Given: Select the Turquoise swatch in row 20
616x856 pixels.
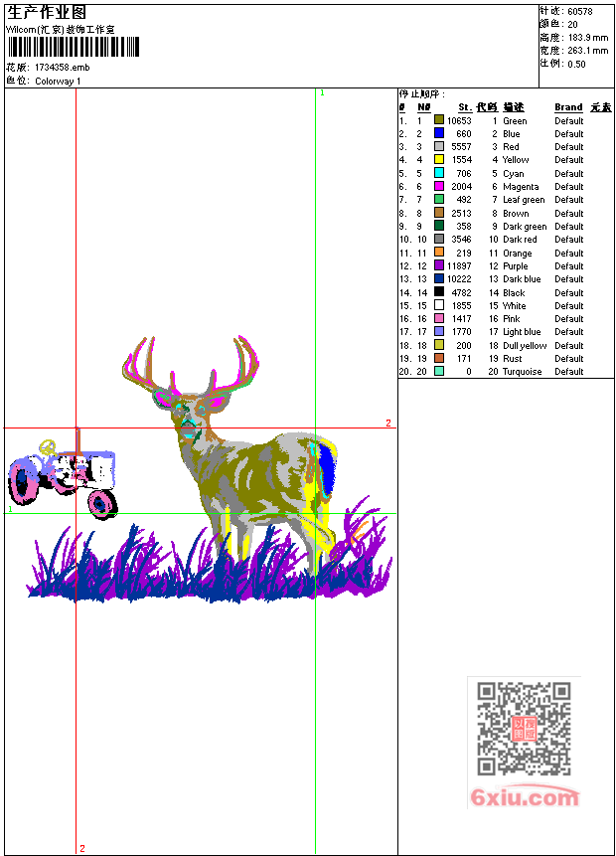Looking at the screenshot, I should click(439, 371).
